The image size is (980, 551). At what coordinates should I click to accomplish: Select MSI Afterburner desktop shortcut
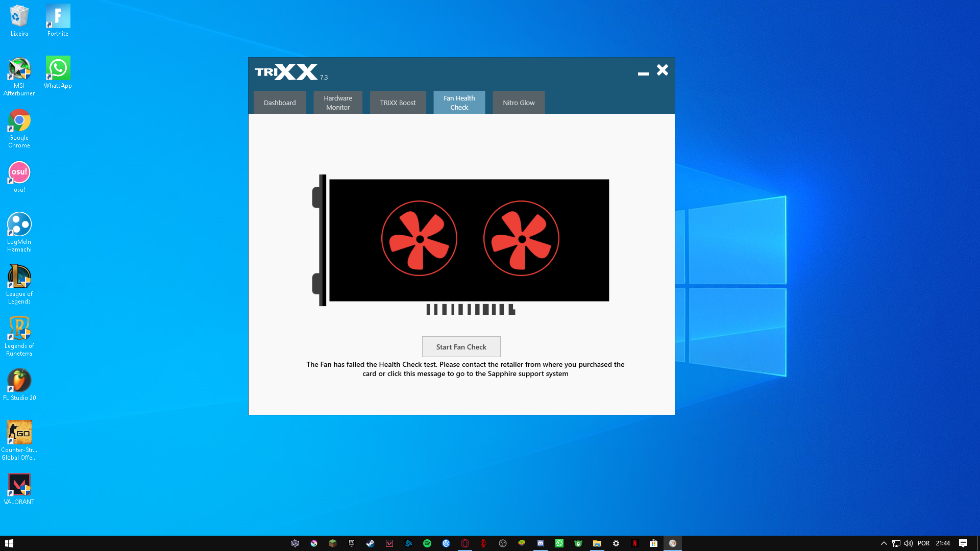[x=19, y=77]
